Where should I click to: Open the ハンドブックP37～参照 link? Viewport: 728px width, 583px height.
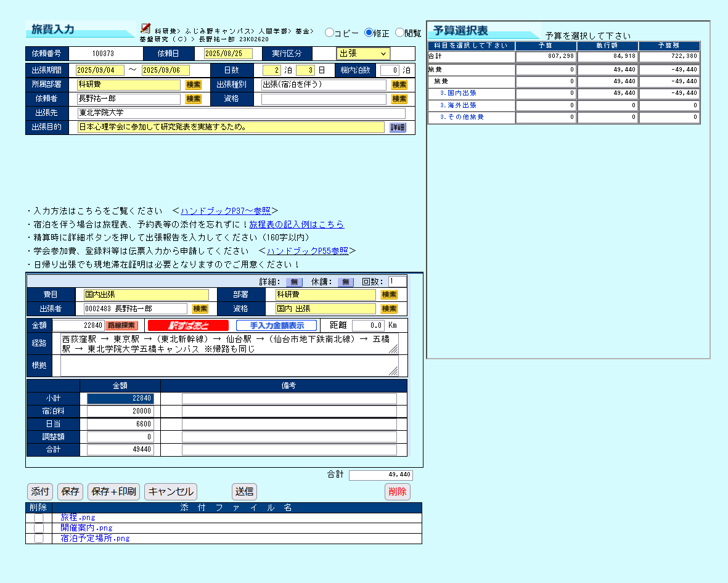226,211
